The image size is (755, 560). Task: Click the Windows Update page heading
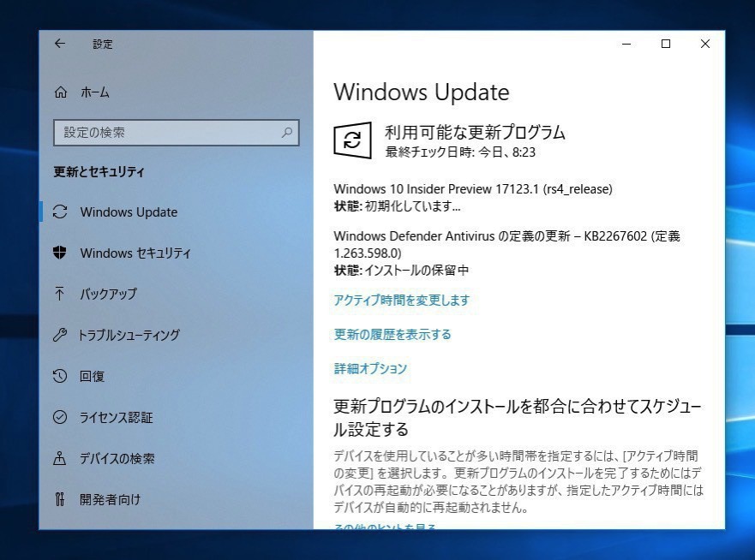422,92
